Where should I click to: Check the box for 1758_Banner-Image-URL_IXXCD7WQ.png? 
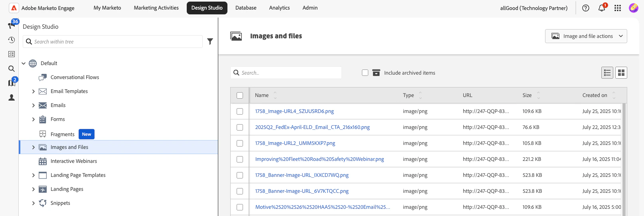[240, 175]
